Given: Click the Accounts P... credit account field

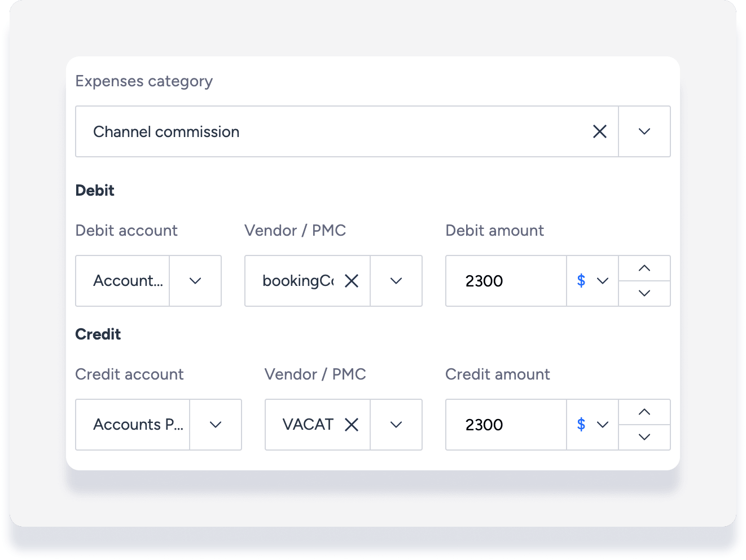Looking at the screenshot, I should click(138, 425).
